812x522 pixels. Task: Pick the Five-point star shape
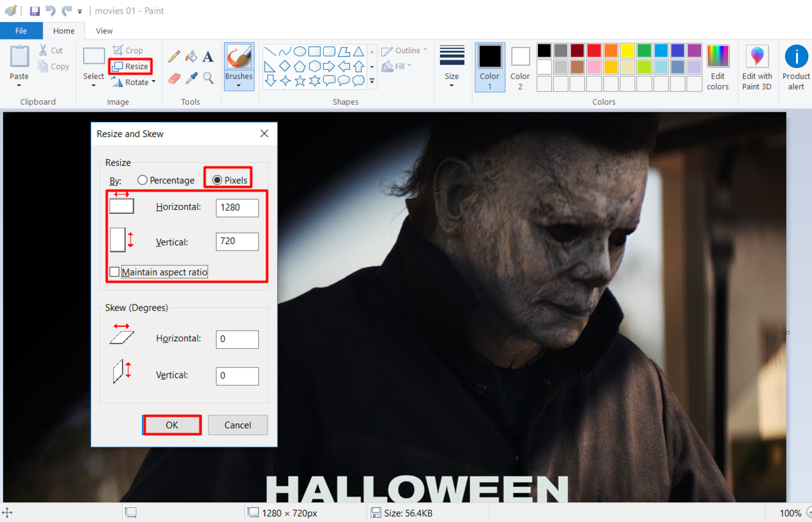click(299, 81)
